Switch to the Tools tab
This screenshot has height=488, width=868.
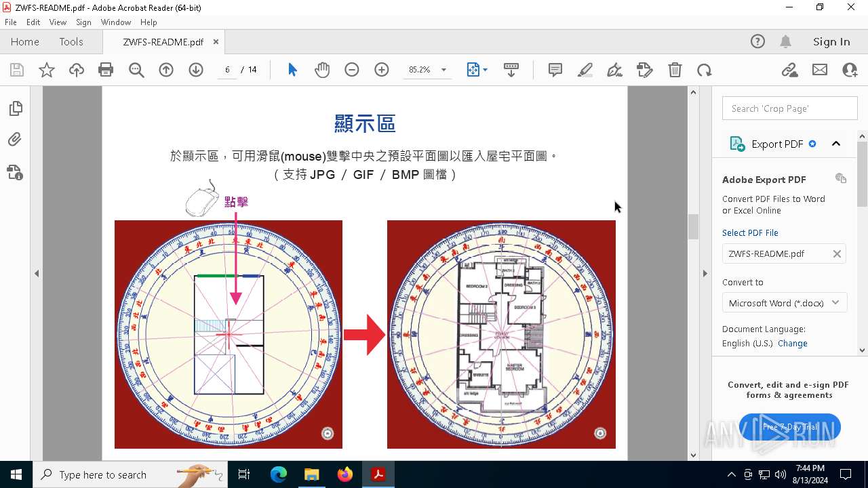tap(71, 41)
